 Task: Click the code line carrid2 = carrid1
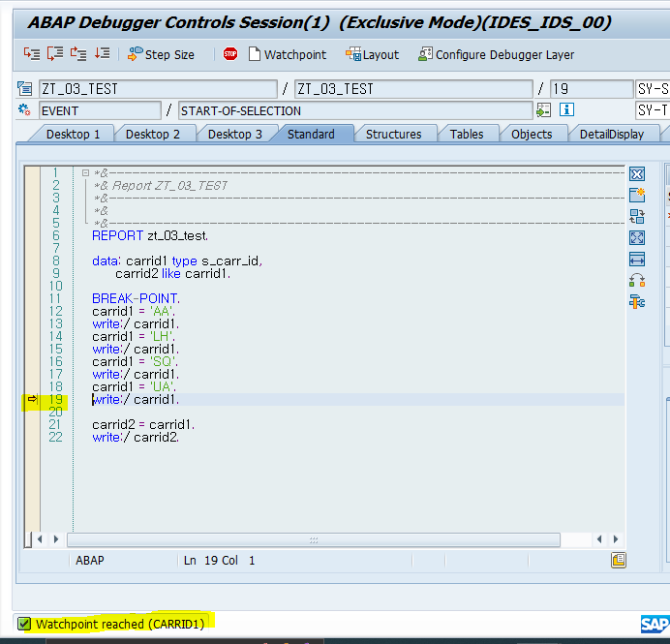click(143, 424)
